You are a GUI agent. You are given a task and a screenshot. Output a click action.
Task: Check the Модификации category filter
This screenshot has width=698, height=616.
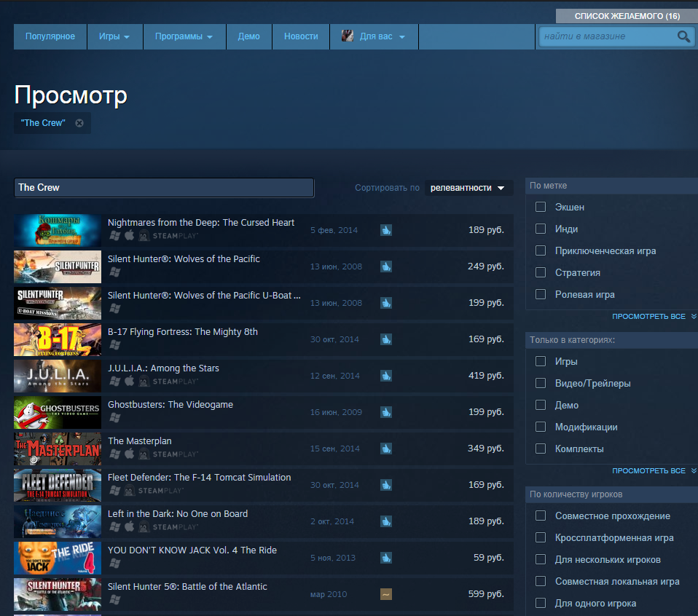(x=541, y=427)
